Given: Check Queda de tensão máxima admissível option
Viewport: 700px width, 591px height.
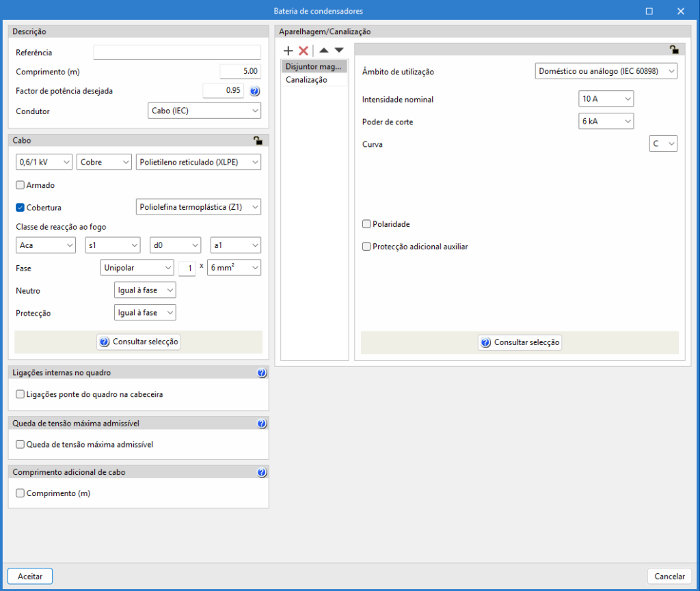Looking at the screenshot, I should (20, 444).
